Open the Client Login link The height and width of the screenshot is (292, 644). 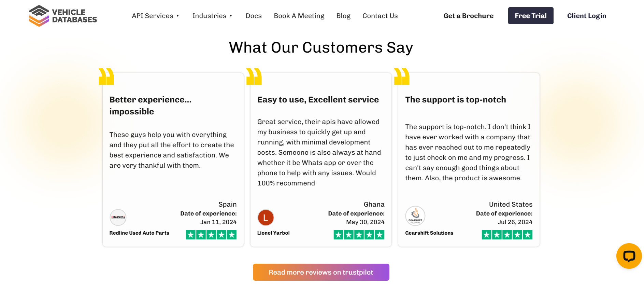click(x=587, y=16)
